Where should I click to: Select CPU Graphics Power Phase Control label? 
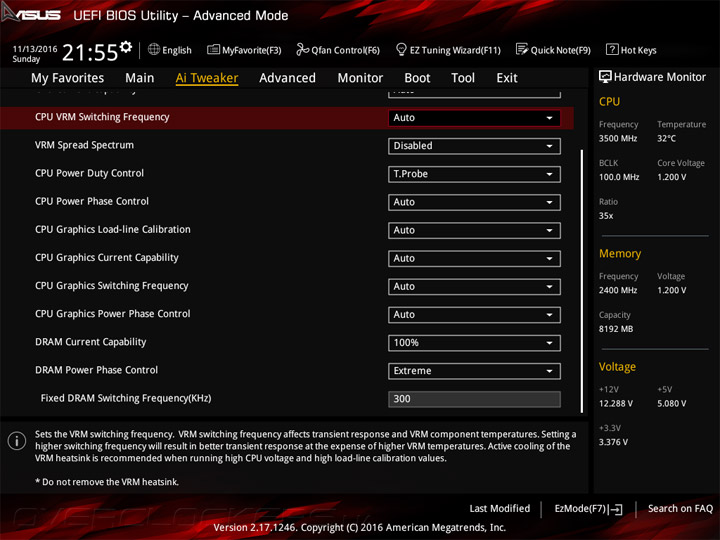pos(112,314)
